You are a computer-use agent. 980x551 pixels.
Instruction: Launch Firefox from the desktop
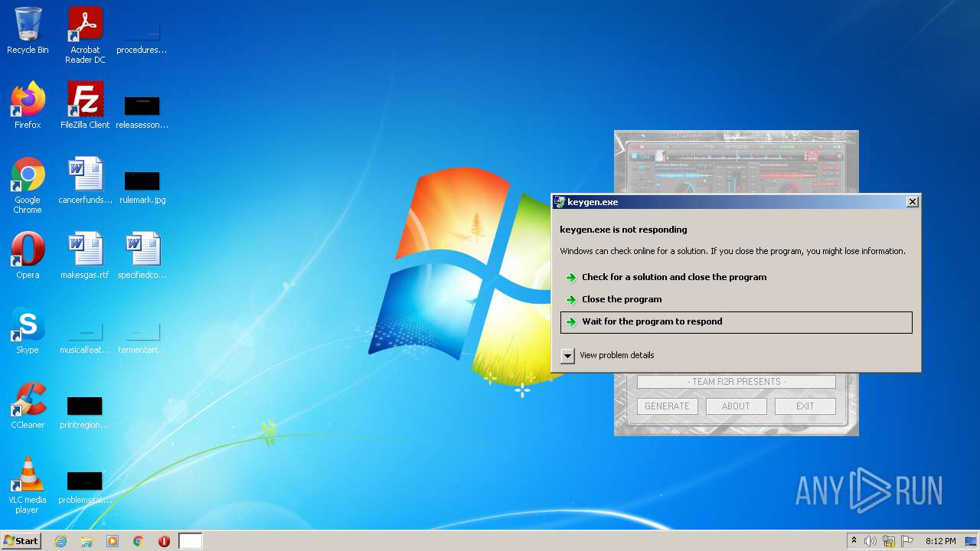[x=28, y=106]
